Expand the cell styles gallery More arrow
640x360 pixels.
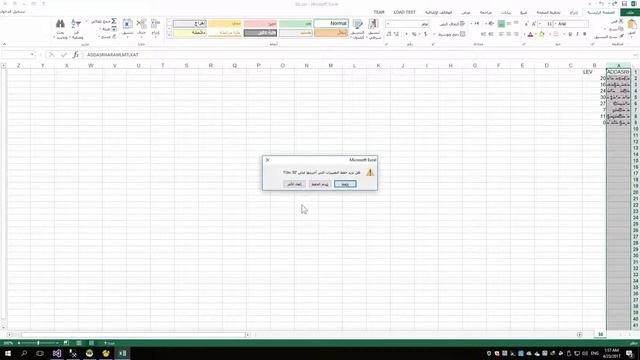(170, 36)
